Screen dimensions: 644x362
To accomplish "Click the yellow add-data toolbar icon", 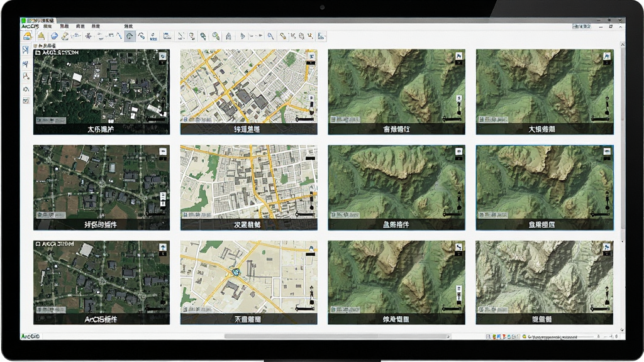I will pos(41,36).
